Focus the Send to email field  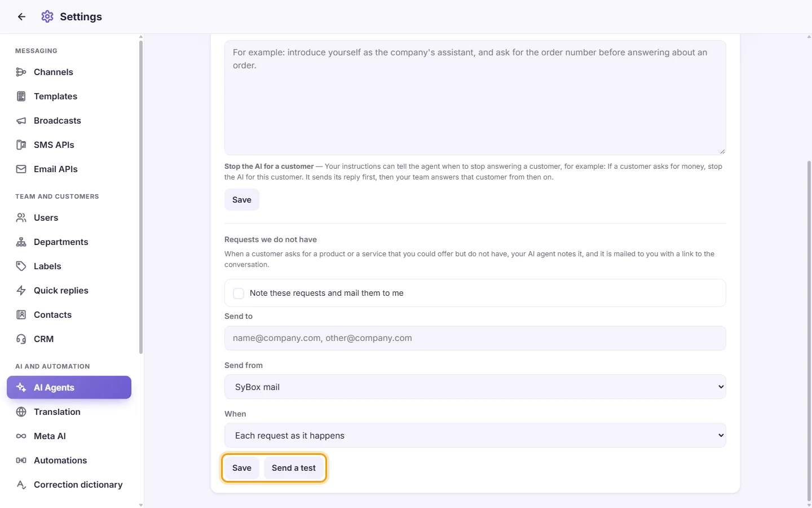tap(475, 338)
